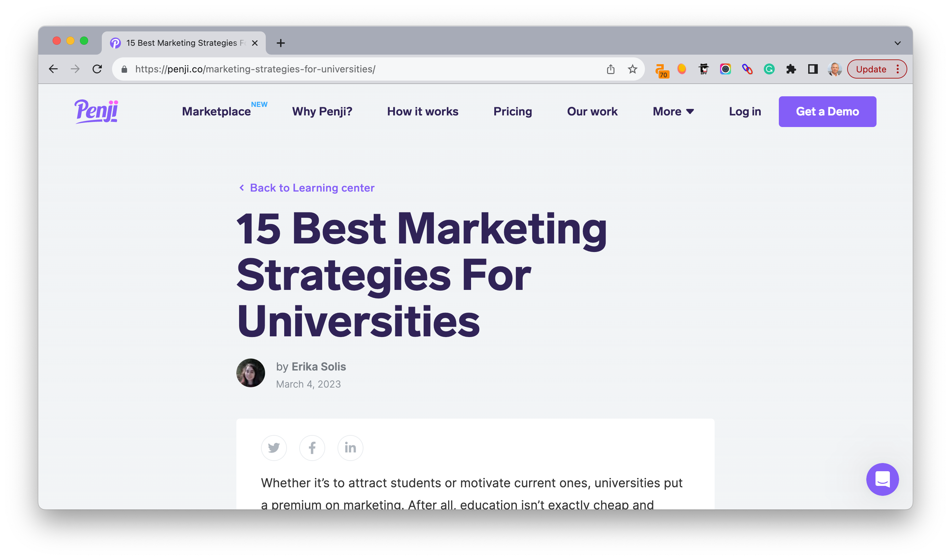Switch to the Pricing menu item
The width and height of the screenshot is (951, 560).
(512, 111)
